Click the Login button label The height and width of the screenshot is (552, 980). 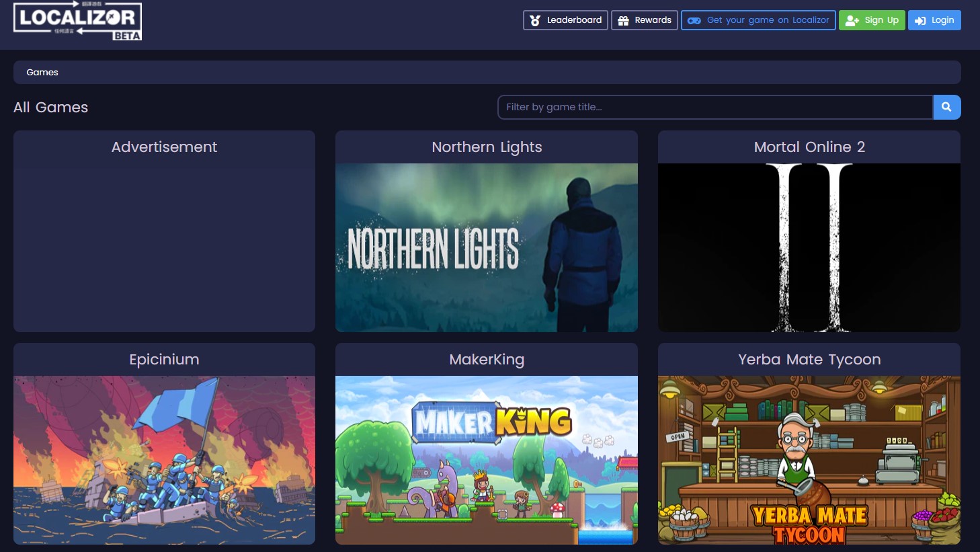pos(942,20)
